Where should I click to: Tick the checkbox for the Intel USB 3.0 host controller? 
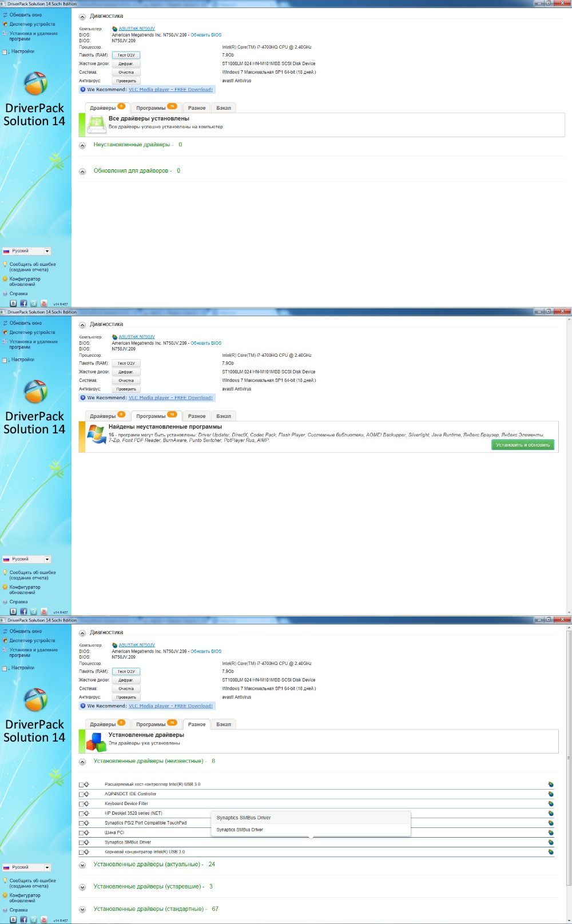[81, 785]
